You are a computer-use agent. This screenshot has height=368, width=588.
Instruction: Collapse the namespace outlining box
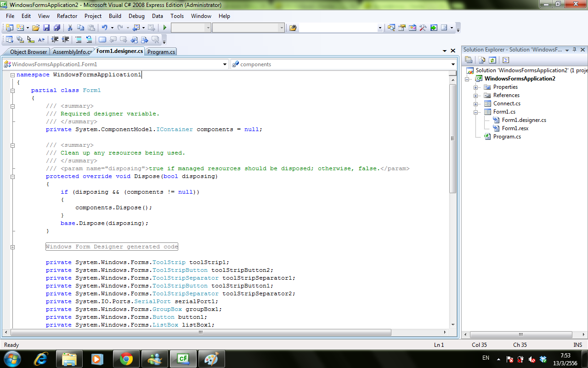13,75
